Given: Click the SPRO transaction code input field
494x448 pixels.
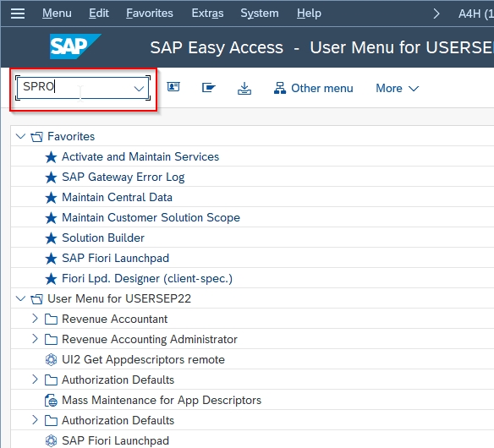Looking at the screenshot, I should point(83,88).
